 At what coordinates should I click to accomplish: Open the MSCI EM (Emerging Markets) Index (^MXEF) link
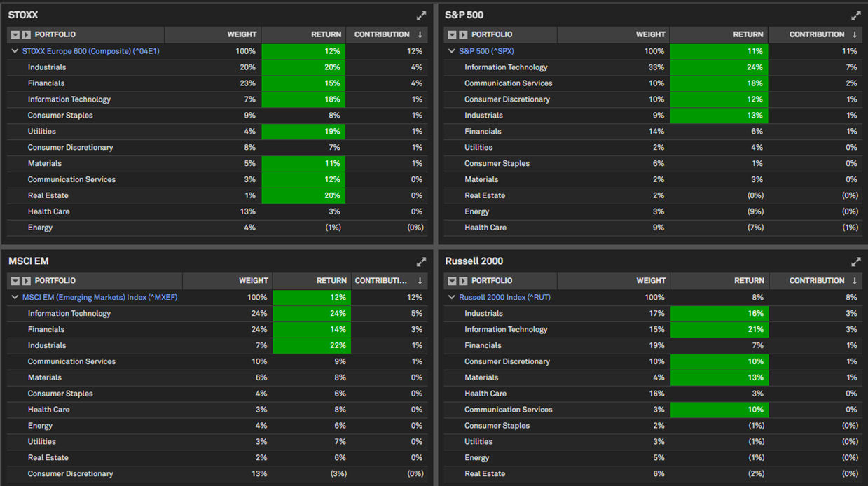100,298
